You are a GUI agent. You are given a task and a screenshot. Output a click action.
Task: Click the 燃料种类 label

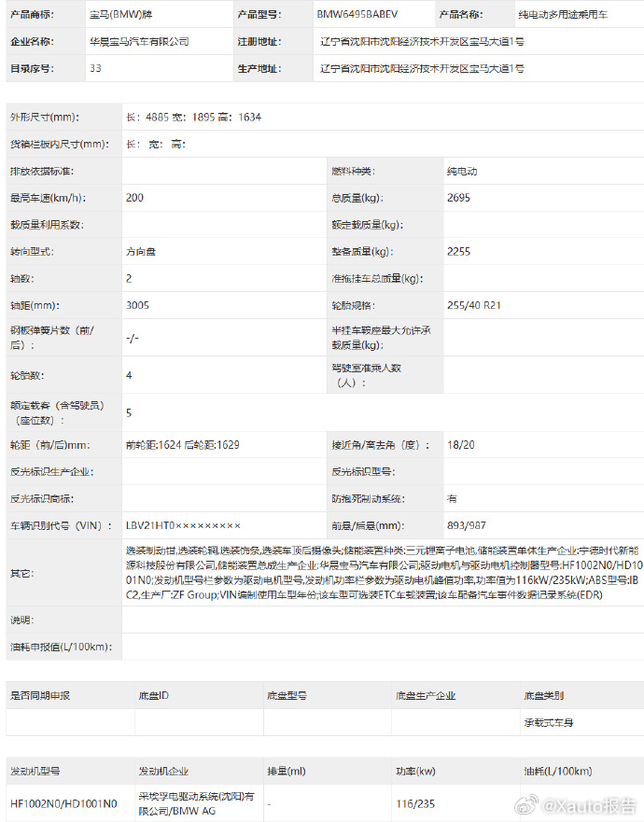353,171
